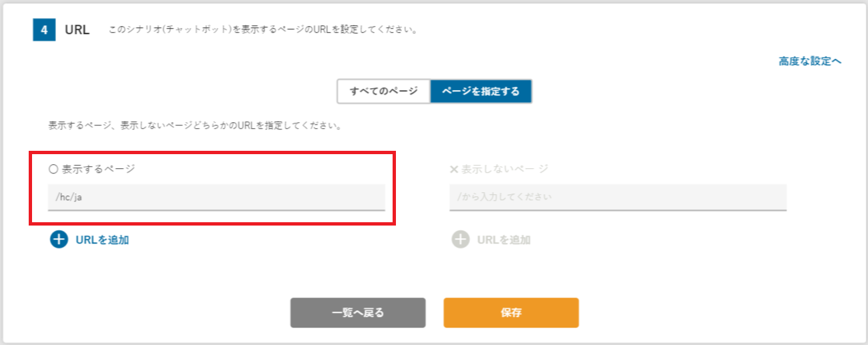Image resolution: width=868 pixels, height=345 pixels.
Task: Click the 表示するページ label text
Action: coord(98,169)
